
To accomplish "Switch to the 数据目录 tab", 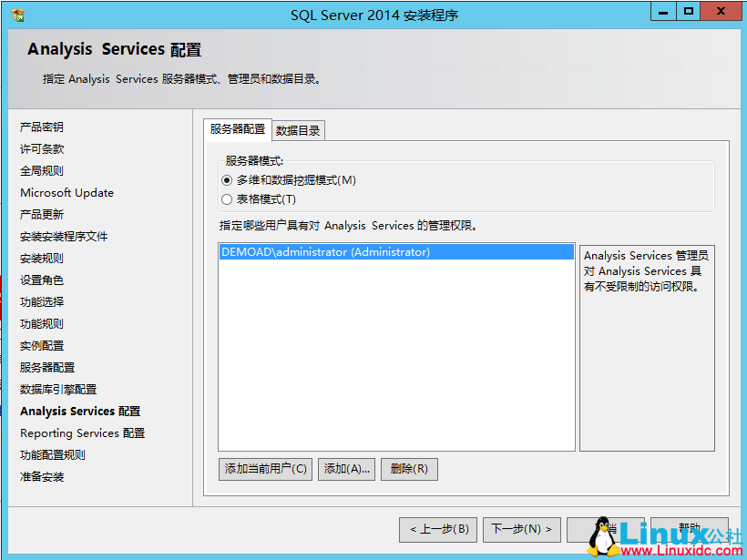I will pyautogui.click(x=298, y=130).
